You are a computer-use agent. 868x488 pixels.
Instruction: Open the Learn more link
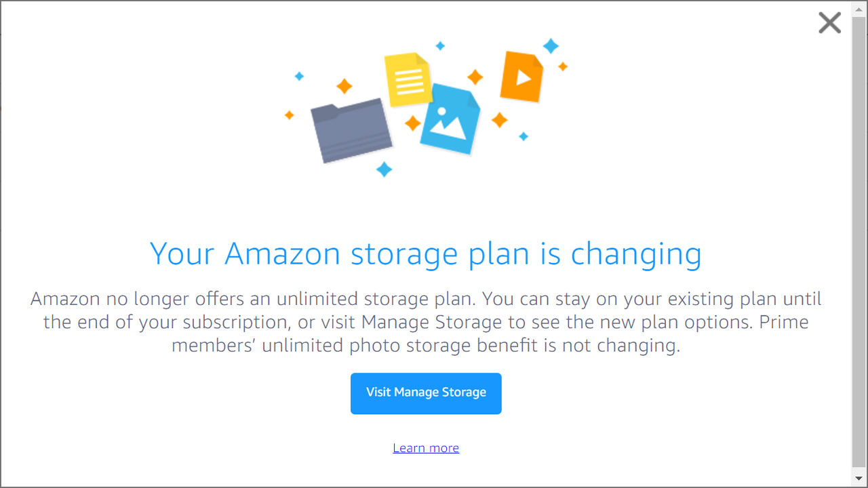[x=426, y=447]
